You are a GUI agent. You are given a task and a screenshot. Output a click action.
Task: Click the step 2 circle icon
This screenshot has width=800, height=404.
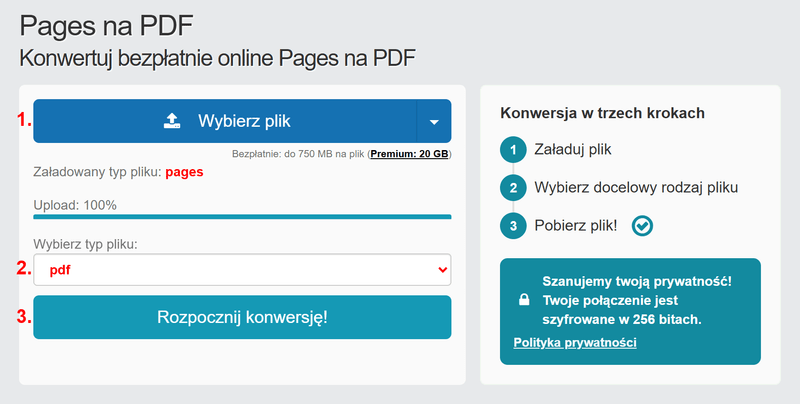pyautogui.click(x=513, y=188)
